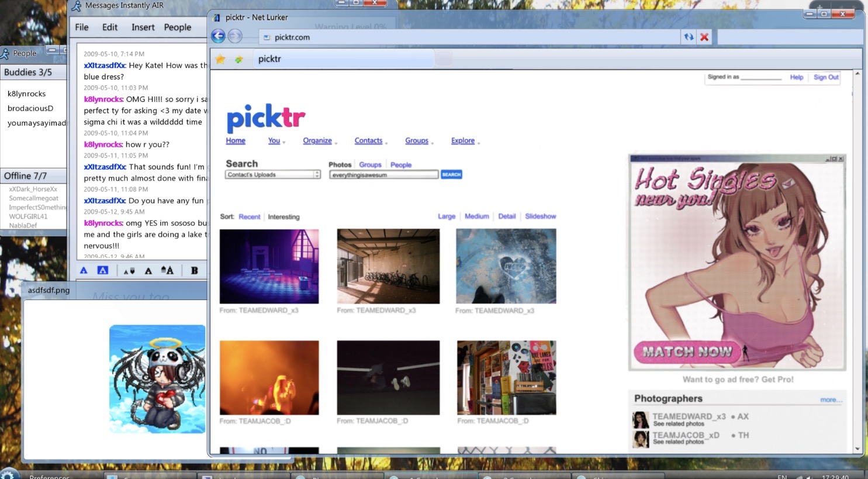Click the panda angel image in asdfsdf.png
This screenshot has width=868, height=479.
point(157,379)
